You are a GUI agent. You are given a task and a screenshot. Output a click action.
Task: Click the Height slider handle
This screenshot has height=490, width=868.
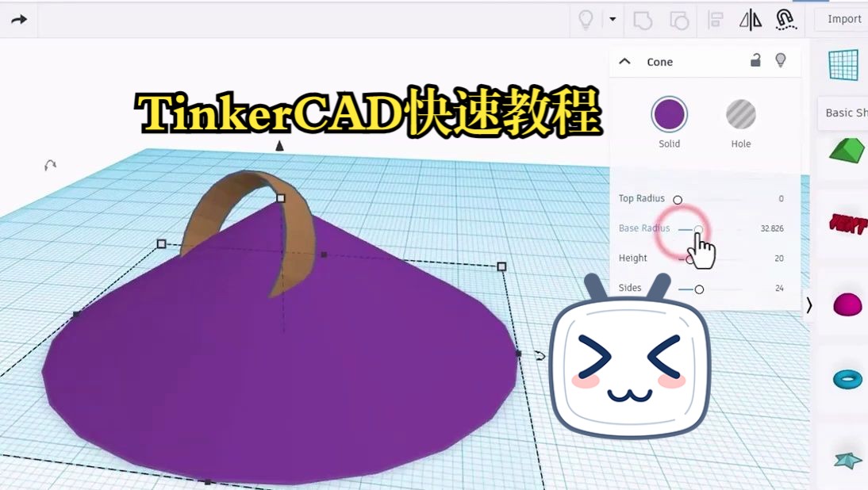coord(688,258)
